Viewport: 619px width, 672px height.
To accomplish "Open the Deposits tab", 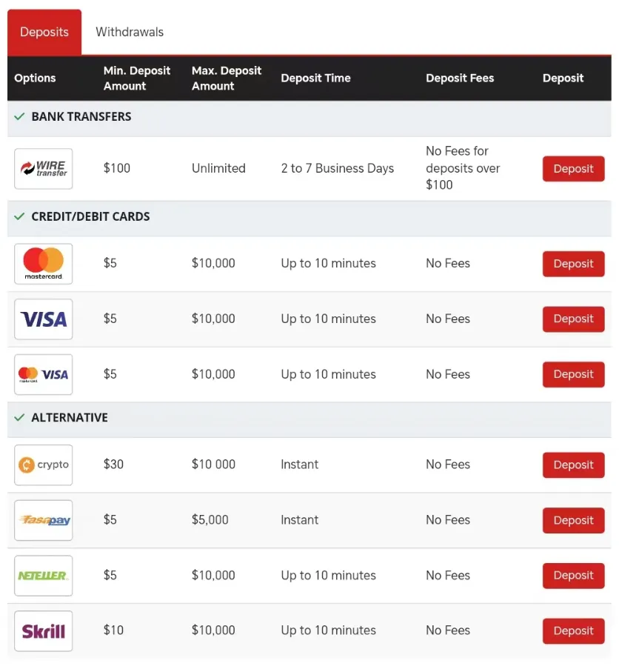I will (44, 32).
